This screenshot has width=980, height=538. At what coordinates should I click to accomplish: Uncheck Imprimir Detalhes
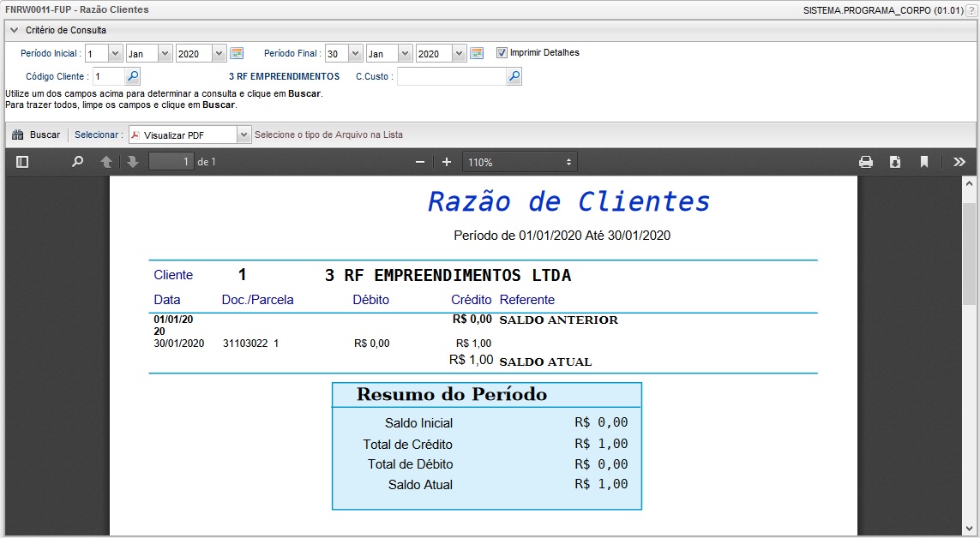pos(501,52)
